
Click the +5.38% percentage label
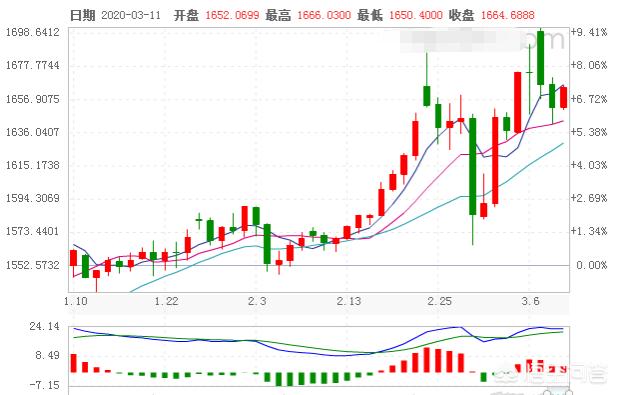[x=589, y=132]
